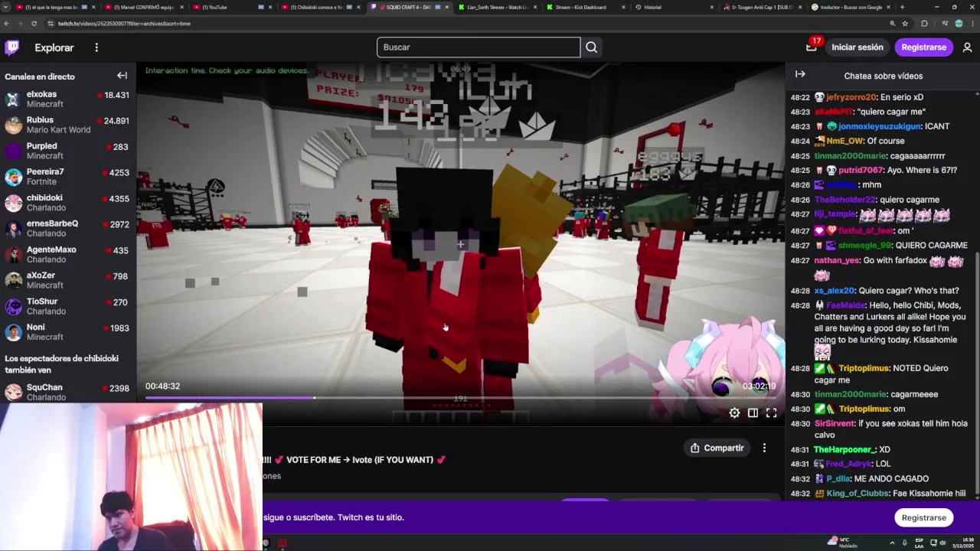Show hidden system tray icons
Viewport: 980px width, 551px height.
tap(892, 543)
